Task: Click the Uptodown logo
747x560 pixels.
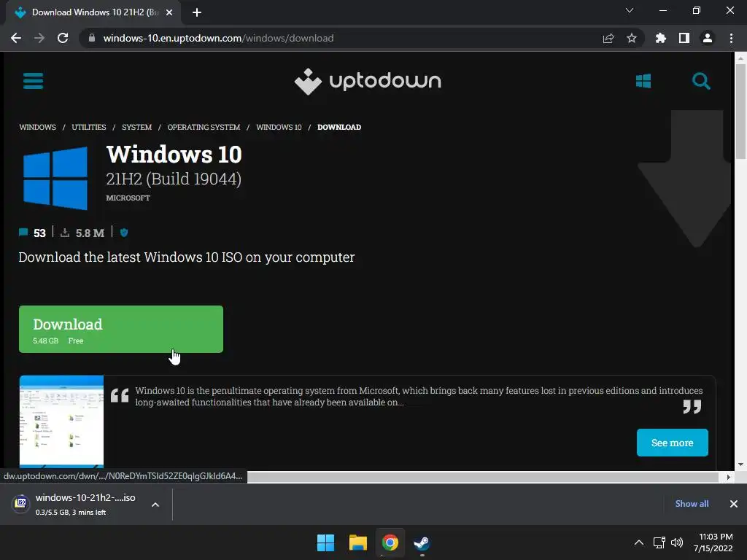Action: [368, 82]
